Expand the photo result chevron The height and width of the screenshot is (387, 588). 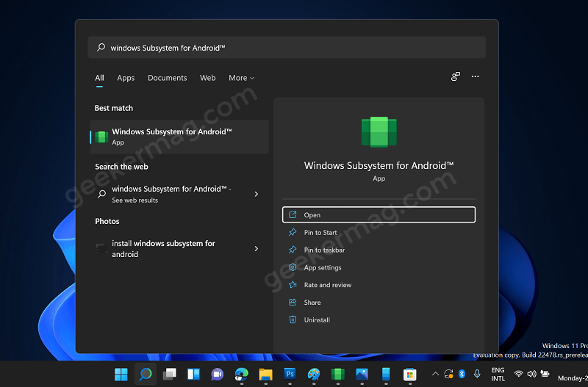(x=256, y=249)
